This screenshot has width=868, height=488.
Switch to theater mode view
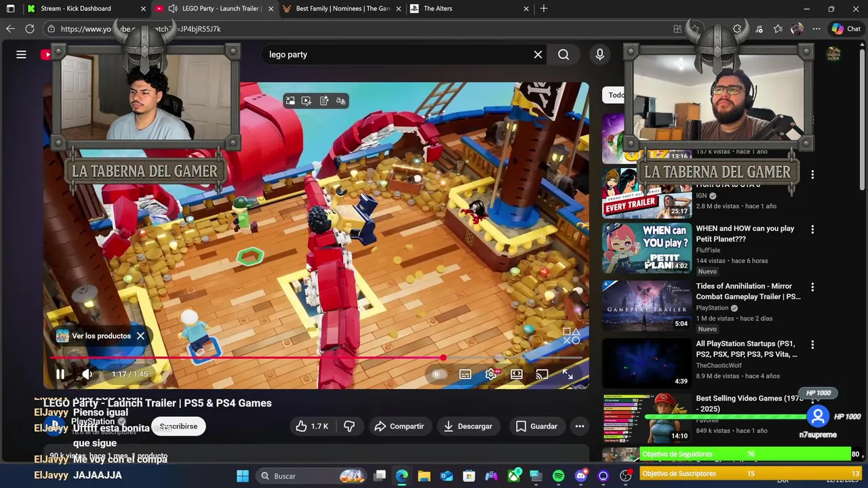tap(517, 374)
